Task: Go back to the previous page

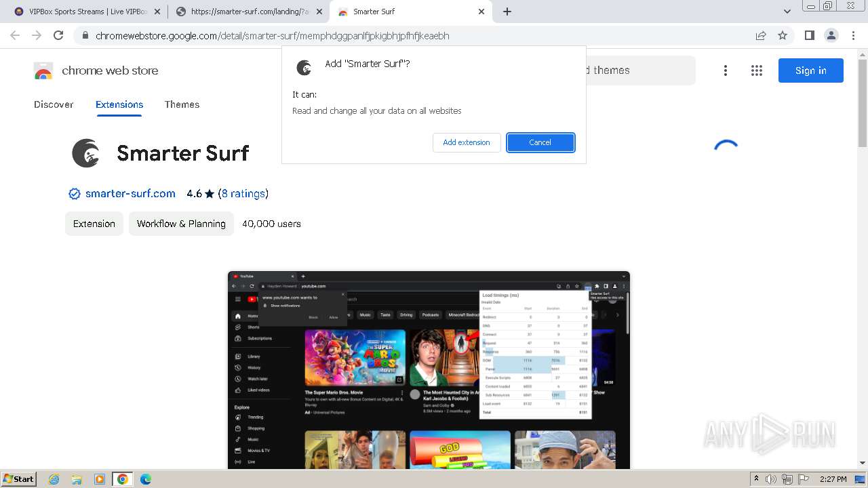Action: pos(15,35)
